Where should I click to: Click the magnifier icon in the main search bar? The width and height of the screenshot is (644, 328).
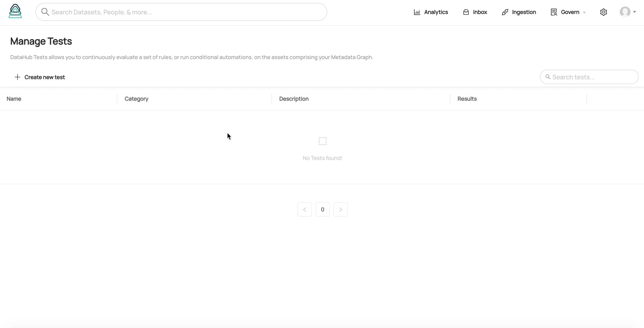(x=45, y=12)
